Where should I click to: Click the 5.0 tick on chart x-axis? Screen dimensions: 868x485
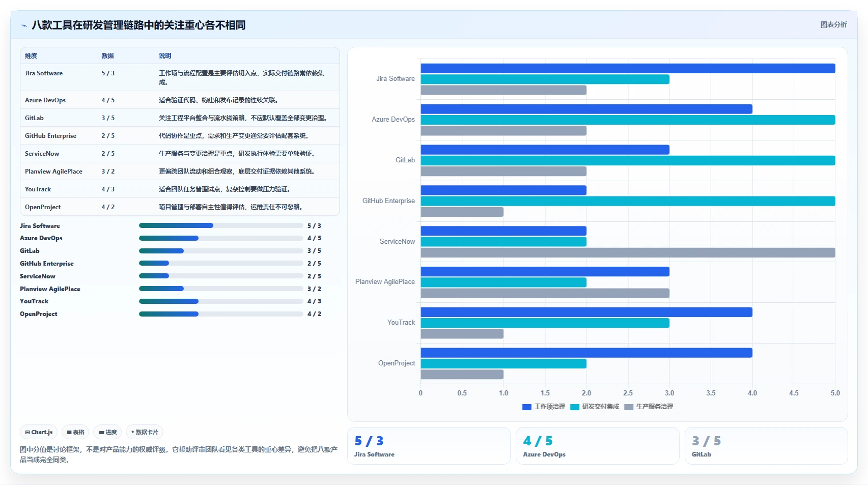835,393
